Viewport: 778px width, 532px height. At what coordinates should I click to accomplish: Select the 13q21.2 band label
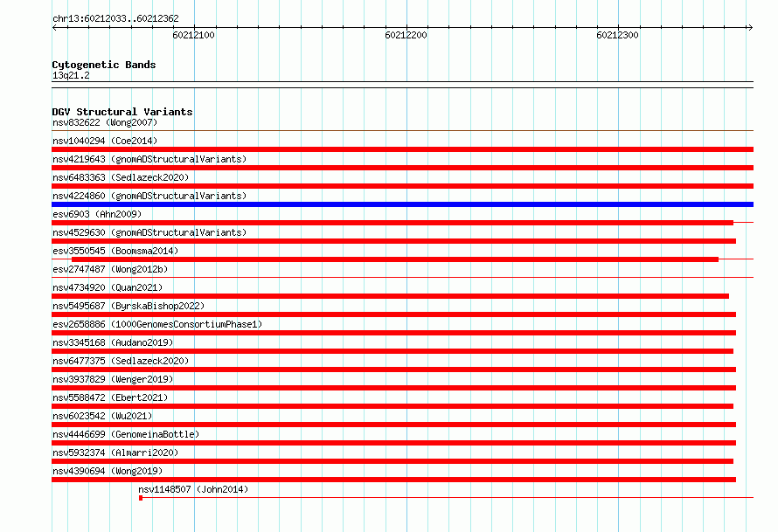click(x=71, y=75)
